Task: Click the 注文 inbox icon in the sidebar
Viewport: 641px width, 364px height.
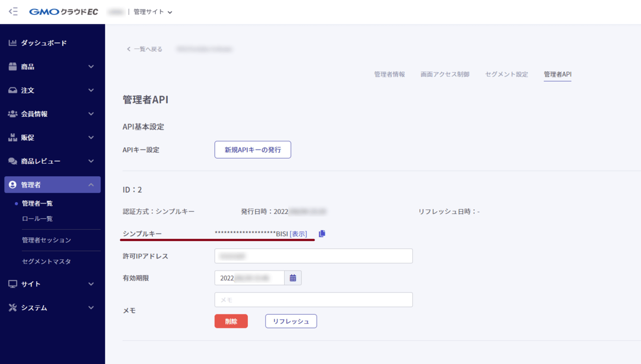Action: tap(13, 90)
